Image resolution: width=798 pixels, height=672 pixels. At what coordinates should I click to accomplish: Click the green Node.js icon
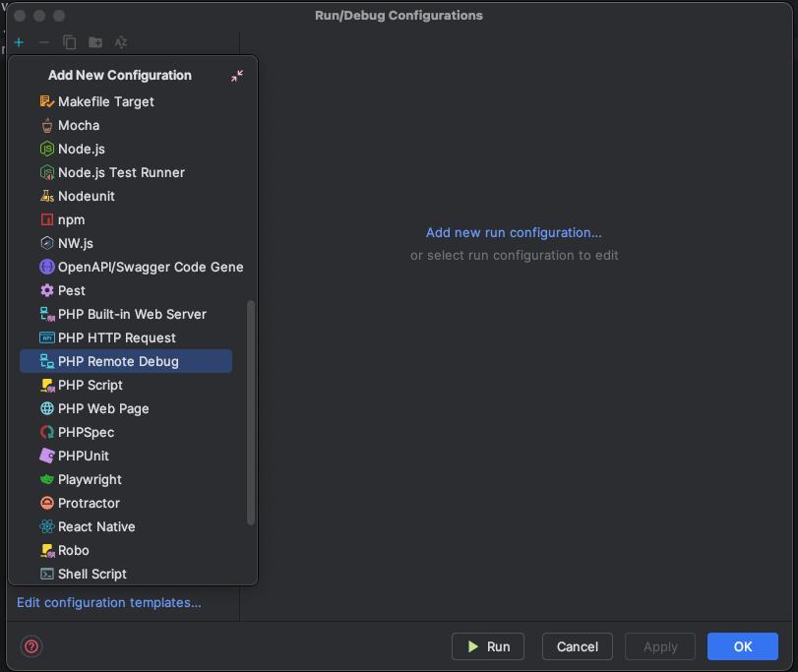click(x=47, y=149)
